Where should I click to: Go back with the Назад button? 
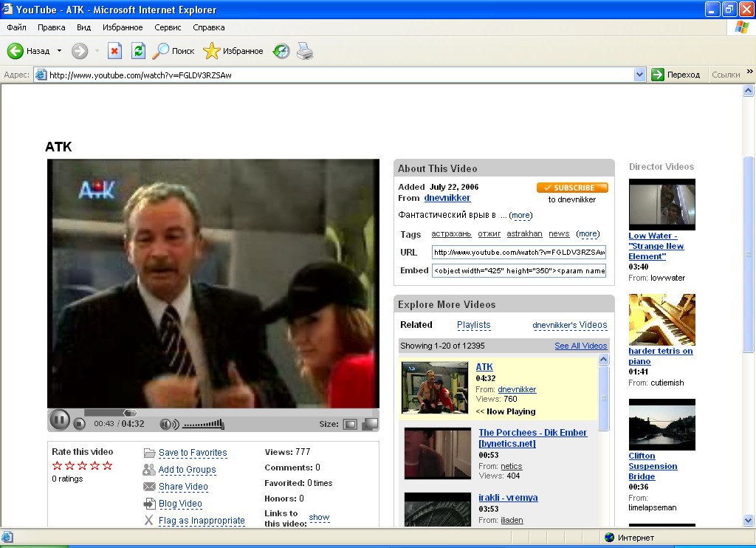(x=29, y=51)
